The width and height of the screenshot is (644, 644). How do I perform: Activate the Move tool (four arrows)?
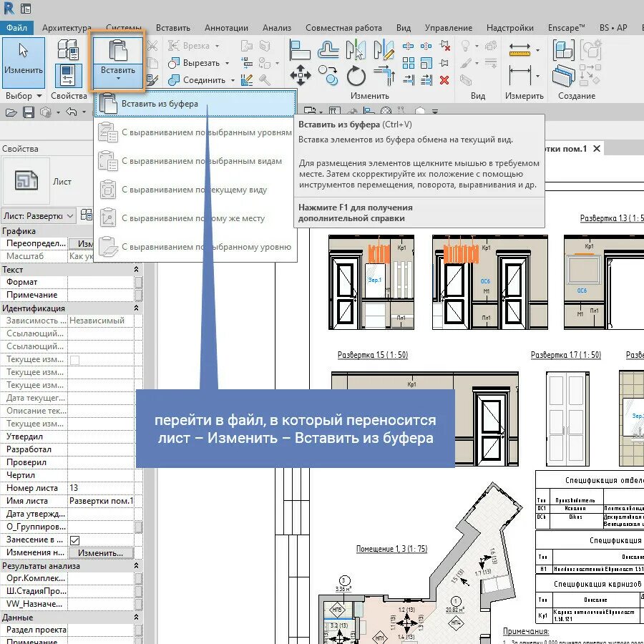(x=301, y=76)
